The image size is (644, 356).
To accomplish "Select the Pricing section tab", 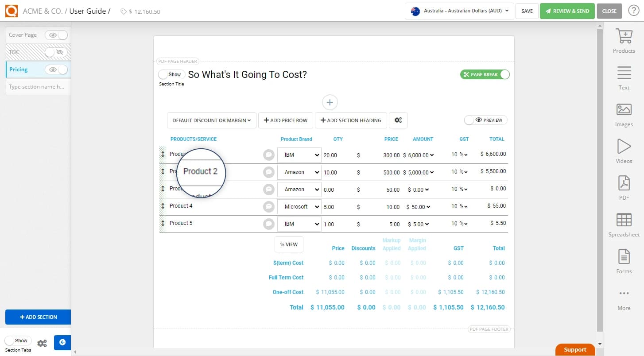I will pos(18,69).
